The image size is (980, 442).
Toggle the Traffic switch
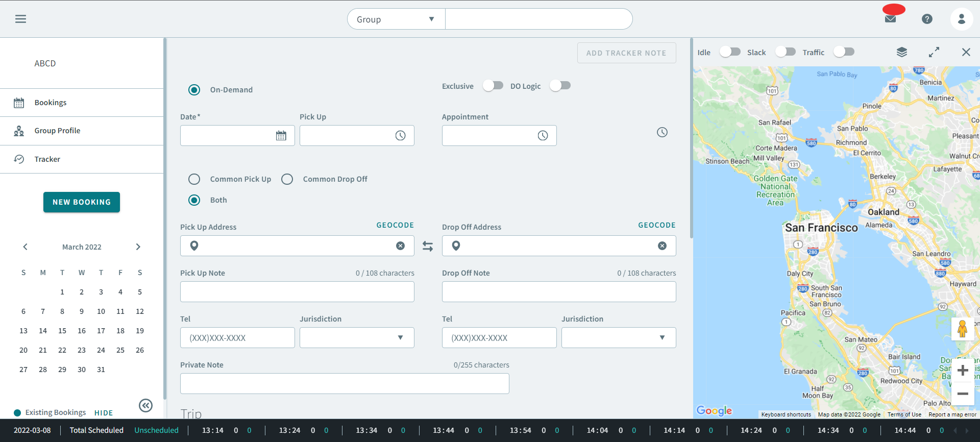pyautogui.click(x=844, y=52)
